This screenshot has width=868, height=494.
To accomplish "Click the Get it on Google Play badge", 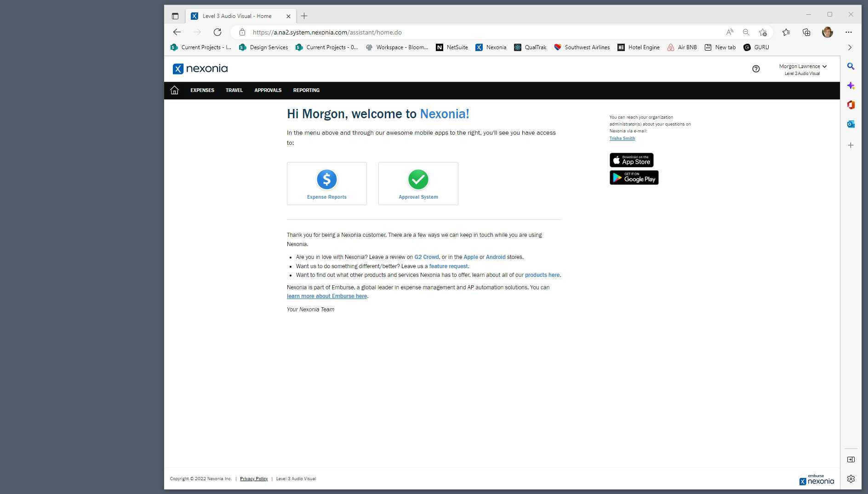I will (x=634, y=178).
